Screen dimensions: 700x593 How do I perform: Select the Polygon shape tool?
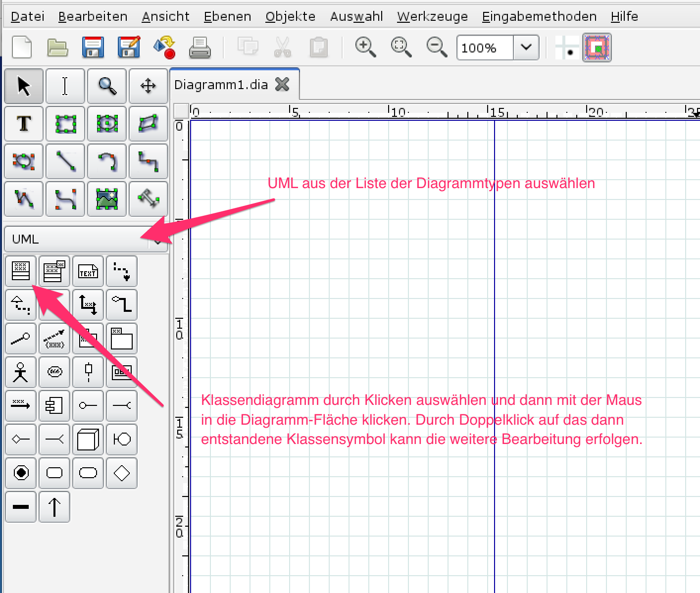(x=149, y=124)
